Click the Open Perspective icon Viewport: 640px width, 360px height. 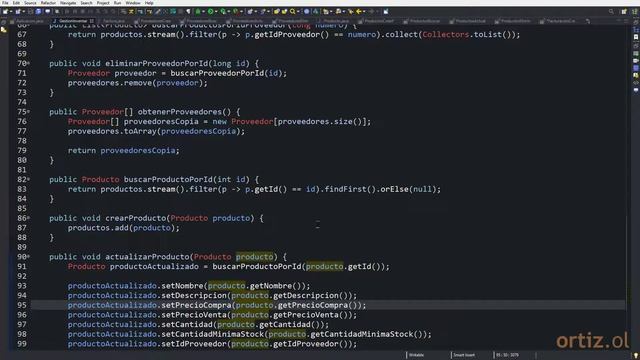click(x=624, y=11)
